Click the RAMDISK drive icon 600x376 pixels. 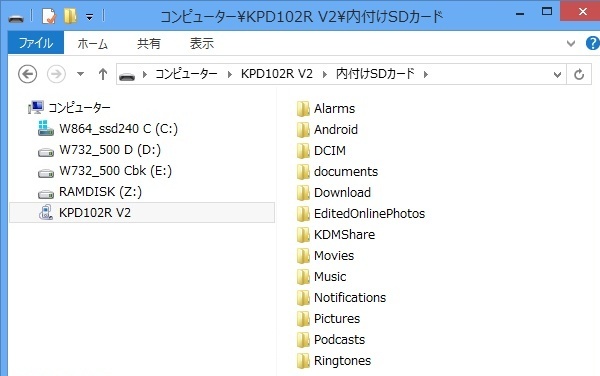coord(46,195)
